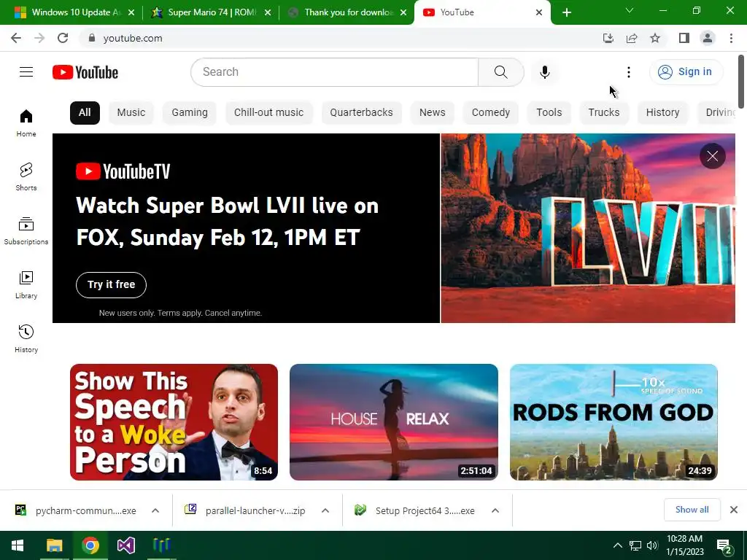The width and height of the screenshot is (747, 560).
Task: Open History in the left sidebar
Action: [x=26, y=338]
